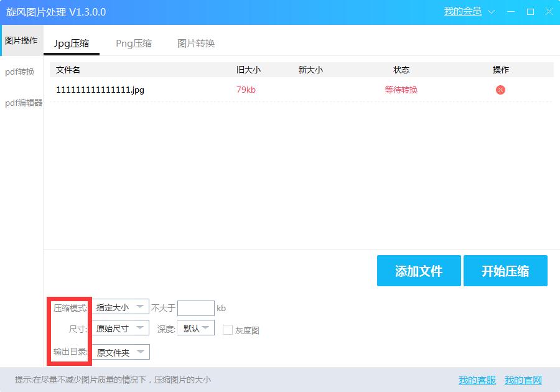Remove 111111111111111.jpg using red delete icon

coord(500,90)
